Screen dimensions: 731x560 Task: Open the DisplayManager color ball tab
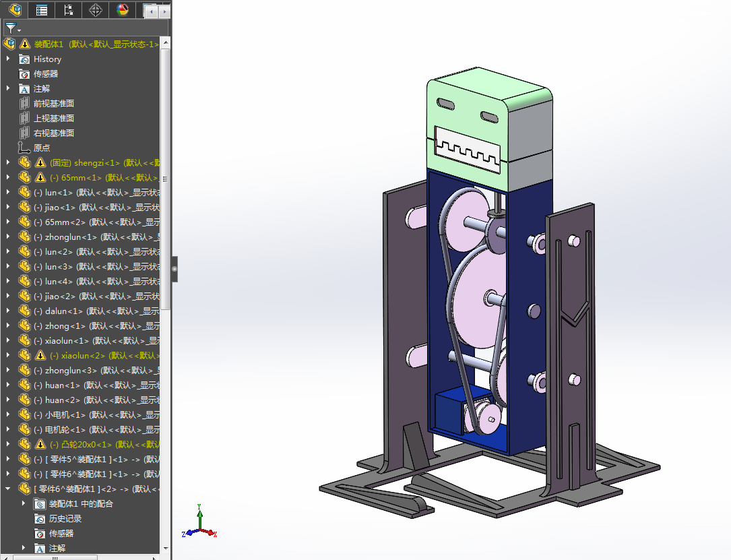123,9
